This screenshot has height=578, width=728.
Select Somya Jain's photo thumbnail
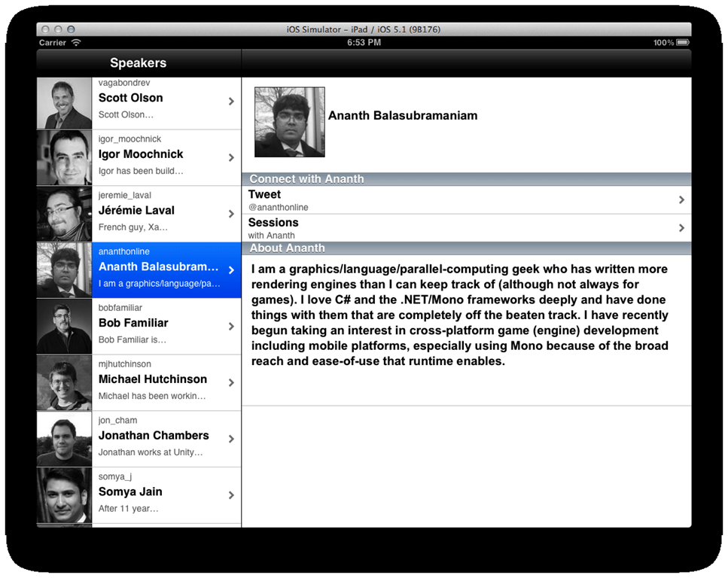tap(64, 495)
